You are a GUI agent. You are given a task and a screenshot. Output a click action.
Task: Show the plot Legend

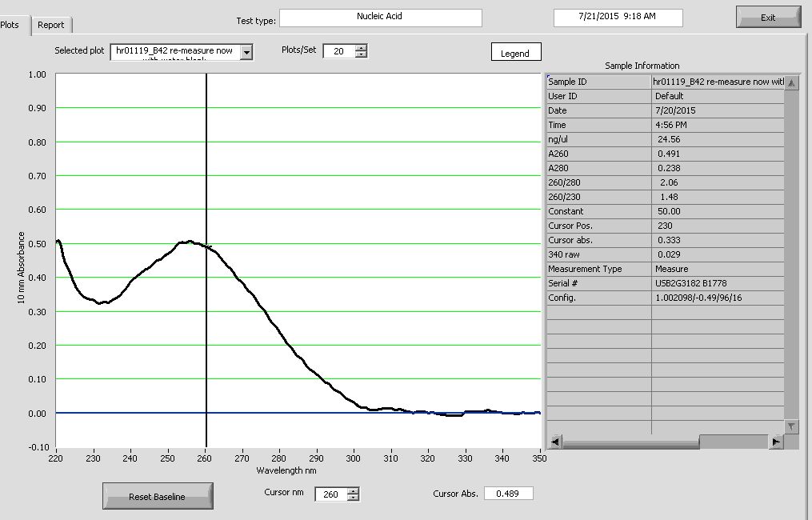pos(515,53)
